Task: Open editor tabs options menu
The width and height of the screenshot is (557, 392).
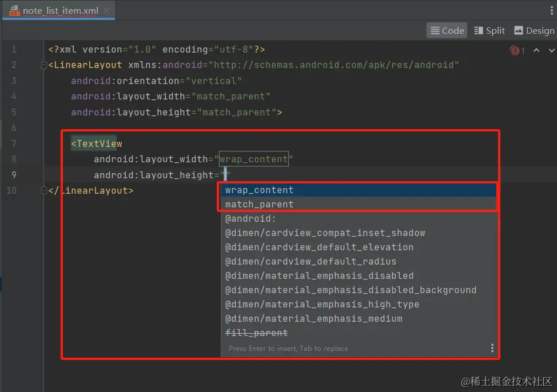Action: 552,10
